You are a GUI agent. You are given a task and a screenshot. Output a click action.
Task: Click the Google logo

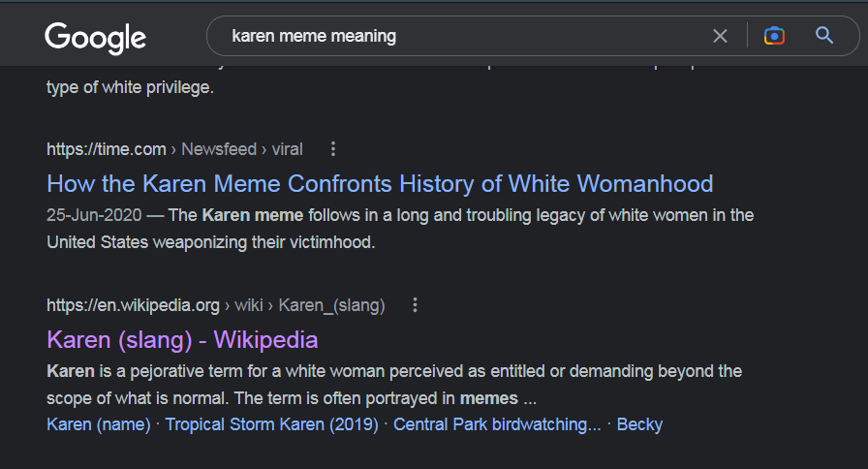(95, 37)
